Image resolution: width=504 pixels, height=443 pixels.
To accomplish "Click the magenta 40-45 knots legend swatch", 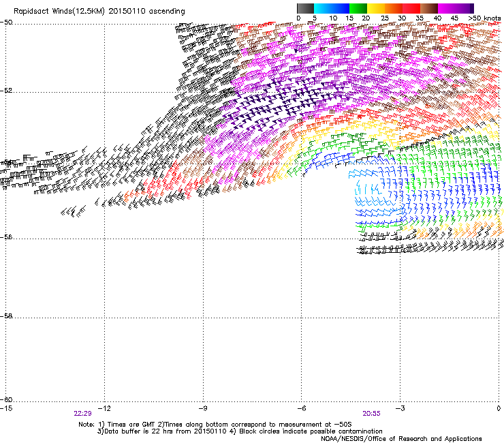I will click(x=447, y=8).
